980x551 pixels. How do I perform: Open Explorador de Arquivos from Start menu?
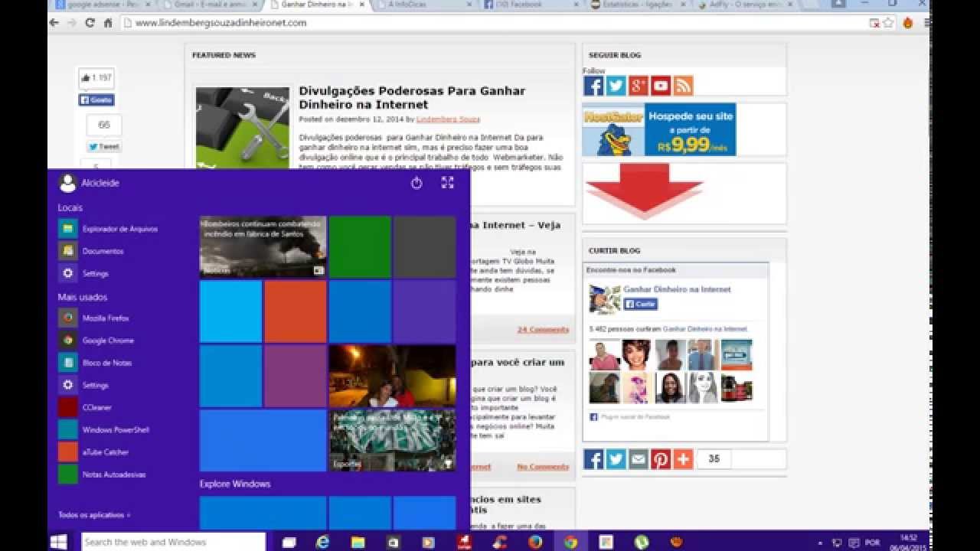pos(108,229)
